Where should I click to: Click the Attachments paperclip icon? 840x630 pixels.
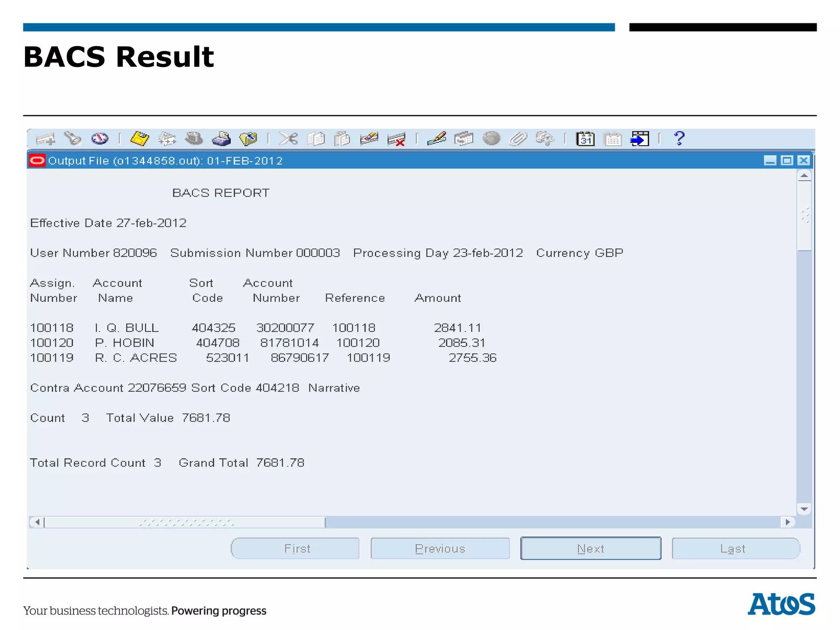[518, 139]
